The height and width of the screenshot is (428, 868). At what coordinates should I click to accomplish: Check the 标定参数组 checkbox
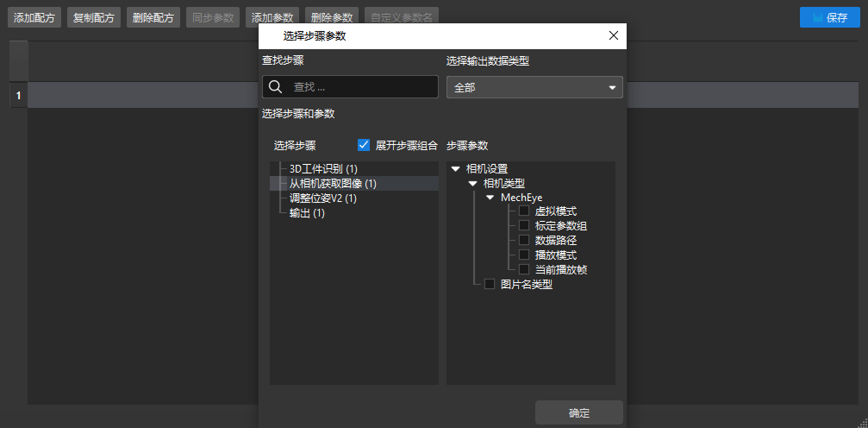pyautogui.click(x=524, y=225)
